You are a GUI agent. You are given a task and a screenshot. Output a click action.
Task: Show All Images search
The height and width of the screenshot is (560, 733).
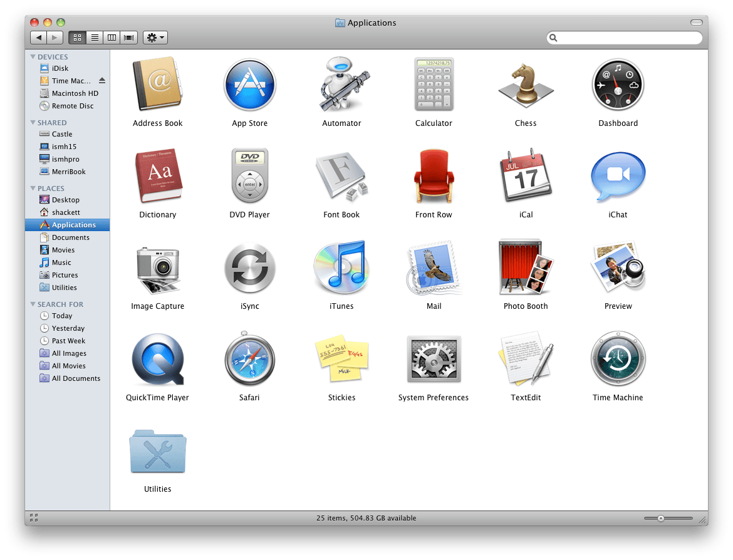point(67,353)
